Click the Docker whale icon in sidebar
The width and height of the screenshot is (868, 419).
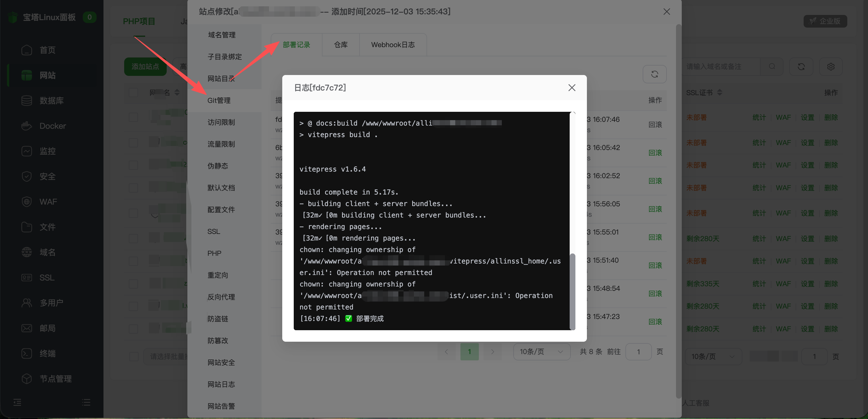coord(26,126)
